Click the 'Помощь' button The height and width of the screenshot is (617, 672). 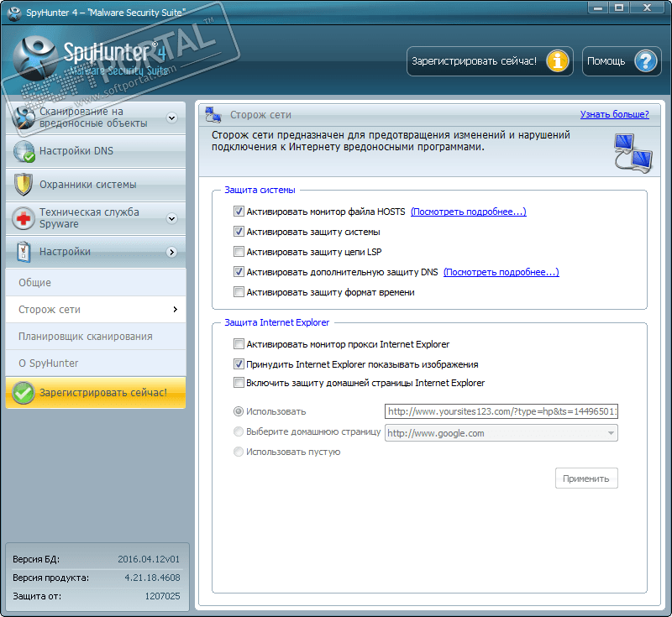click(x=622, y=61)
